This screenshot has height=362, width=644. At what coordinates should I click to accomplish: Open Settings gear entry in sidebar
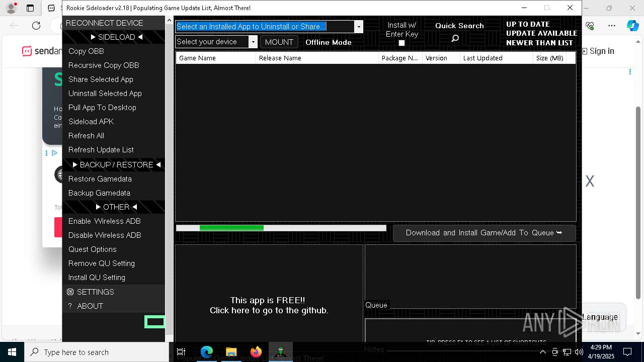pyautogui.click(x=114, y=292)
